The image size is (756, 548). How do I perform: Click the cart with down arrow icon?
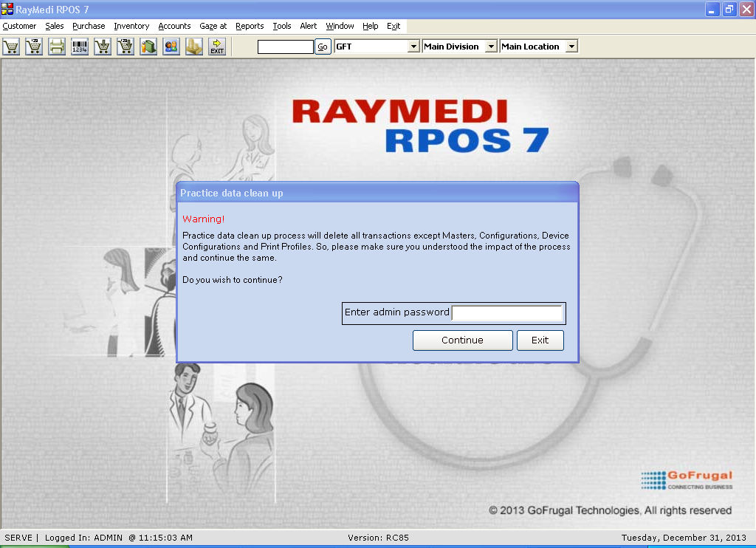(103, 47)
